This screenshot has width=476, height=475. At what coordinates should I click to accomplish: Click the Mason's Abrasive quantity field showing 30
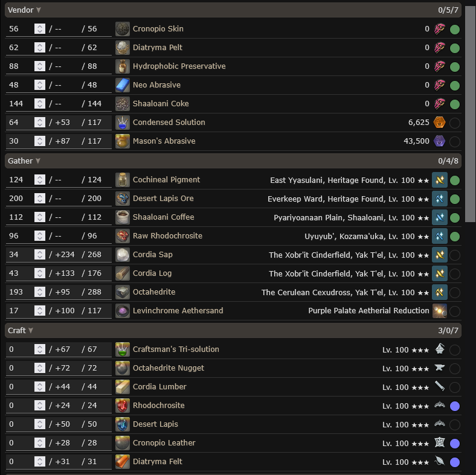point(20,141)
